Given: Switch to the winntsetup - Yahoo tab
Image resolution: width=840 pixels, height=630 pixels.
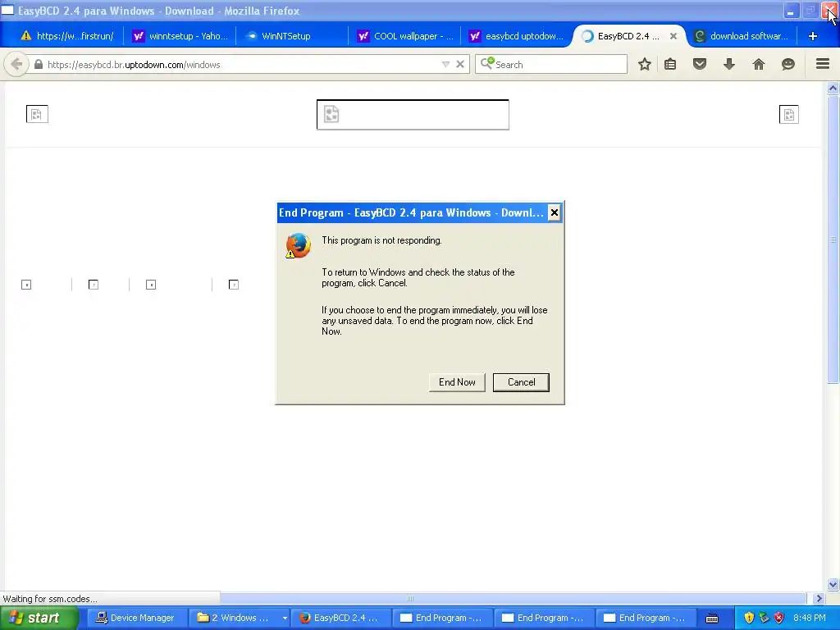Looking at the screenshot, I should pyautogui.click(x=180, y=36).
